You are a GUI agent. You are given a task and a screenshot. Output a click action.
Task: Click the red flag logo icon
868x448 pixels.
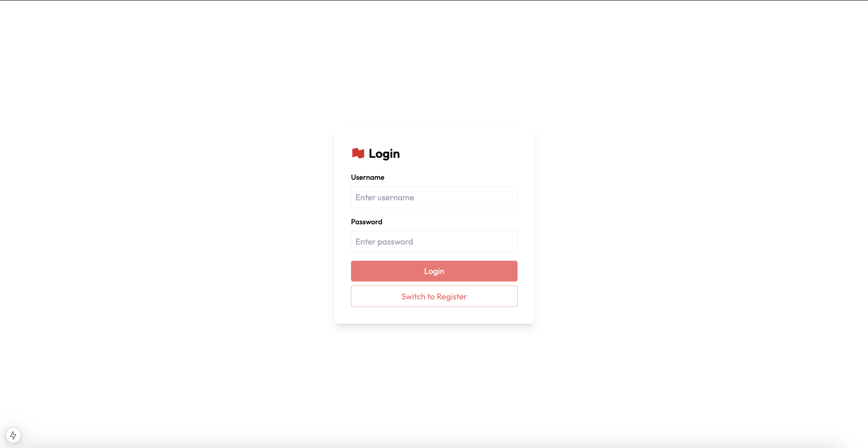[x=358, y=153]
